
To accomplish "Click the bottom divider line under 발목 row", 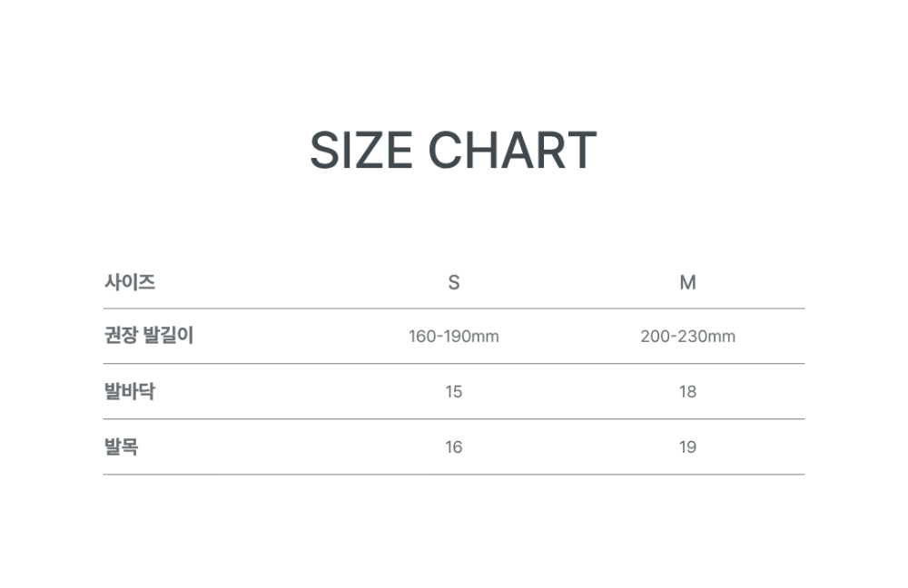I will click(x=454, y=475).
